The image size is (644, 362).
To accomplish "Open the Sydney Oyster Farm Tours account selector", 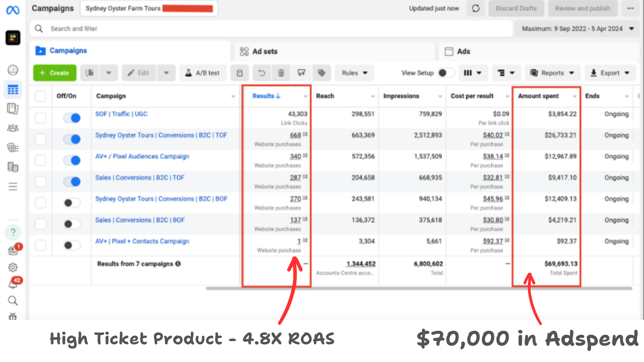I will pyautogui.click(x=149, y=8).
